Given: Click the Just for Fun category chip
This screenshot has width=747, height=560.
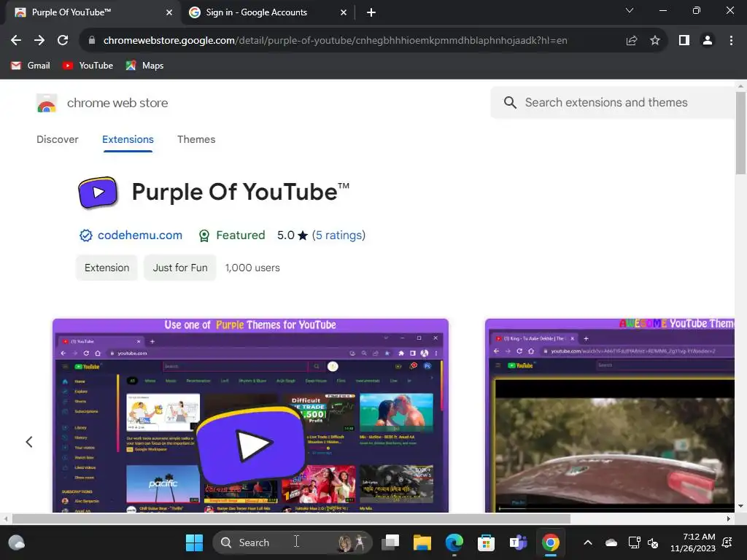Looking at the screenshot, I should (x=180, y=268).
